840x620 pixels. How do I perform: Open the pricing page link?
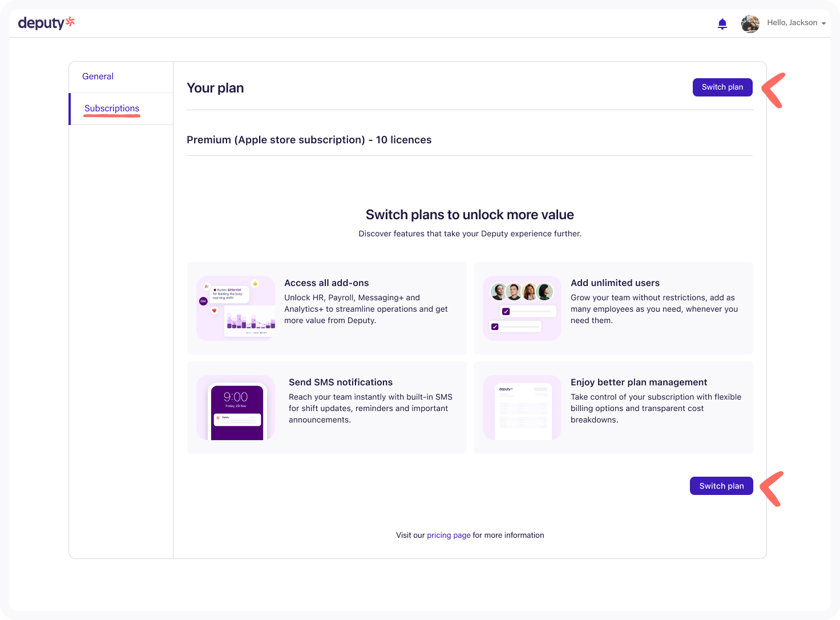449,536
